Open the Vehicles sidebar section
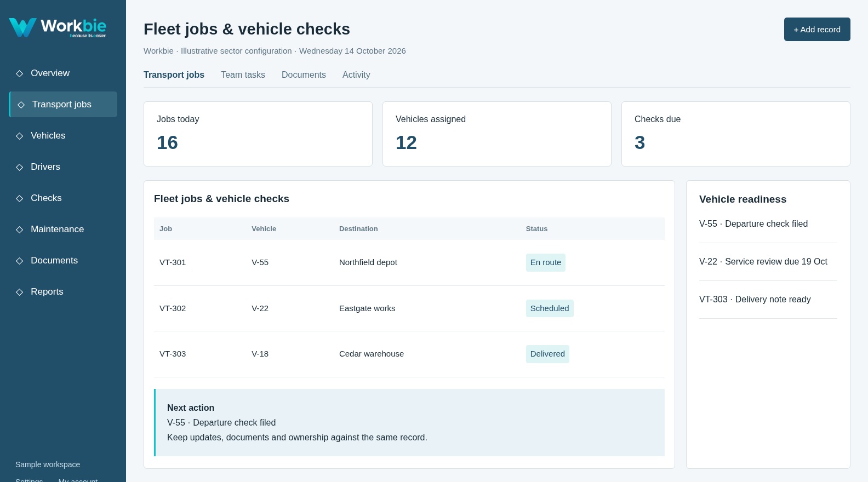 click(x=63, y=136)
